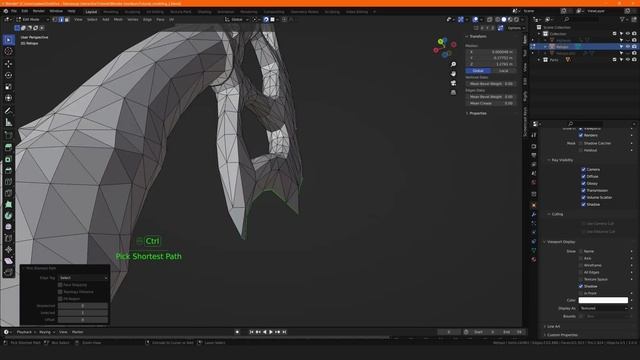640x360 pixels.
Task: Hide the Retopo object with eye icon
Action: coord(628,47)
